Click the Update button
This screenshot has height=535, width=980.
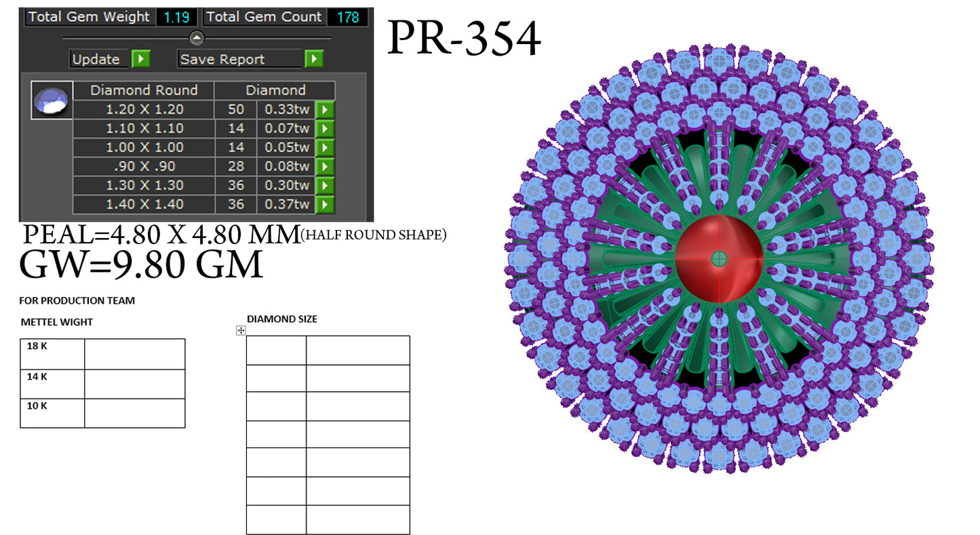[x=98, y=59]
